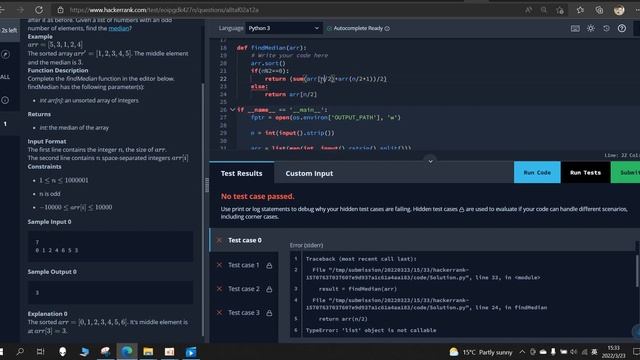The width and height of the screenshot is (640, 360).
Task: Open the Language Python 3 dropdown
Action: 283,28
